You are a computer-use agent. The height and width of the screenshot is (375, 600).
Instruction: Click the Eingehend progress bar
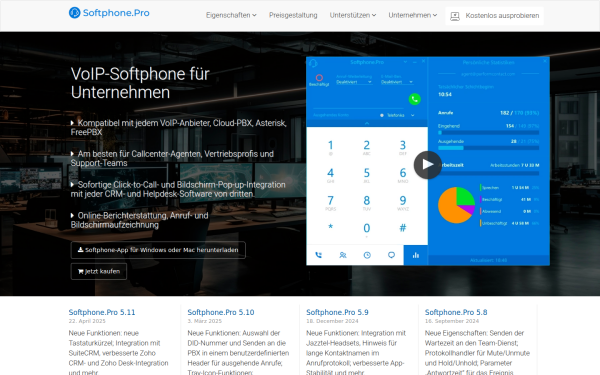click(x=488, y=133)
